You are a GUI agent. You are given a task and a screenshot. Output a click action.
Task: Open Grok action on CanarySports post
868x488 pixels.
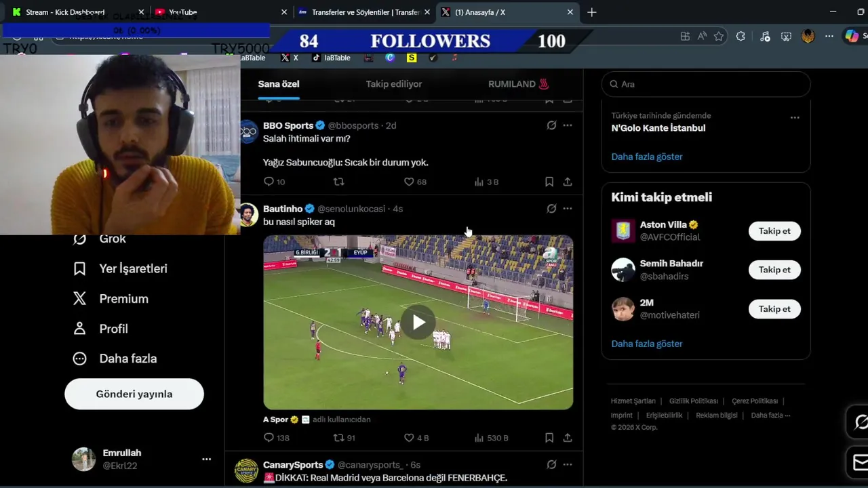(551, 465)
